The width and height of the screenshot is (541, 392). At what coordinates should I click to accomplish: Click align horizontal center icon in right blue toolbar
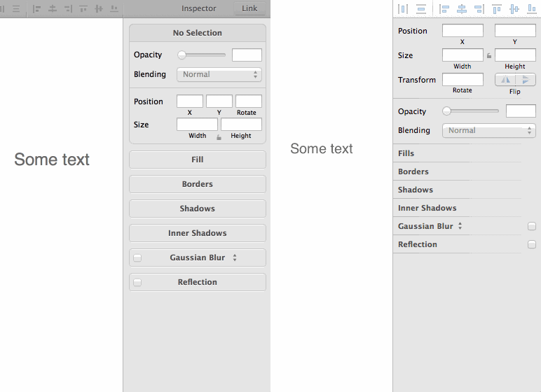(462, 9)
